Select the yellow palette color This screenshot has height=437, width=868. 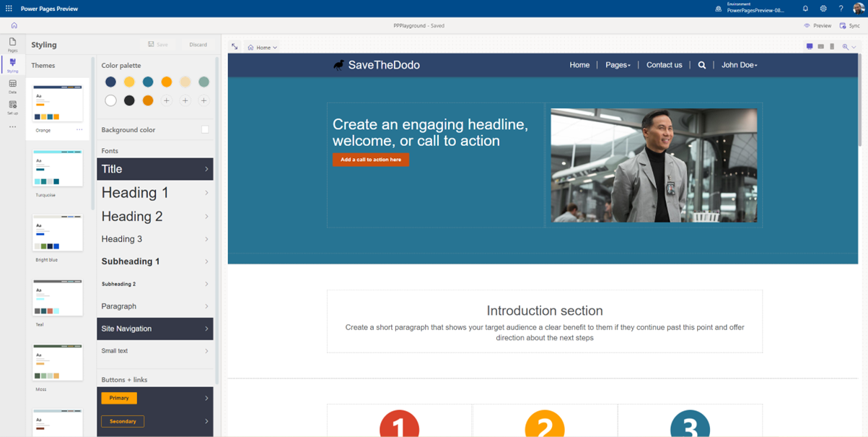coord(129,82)
